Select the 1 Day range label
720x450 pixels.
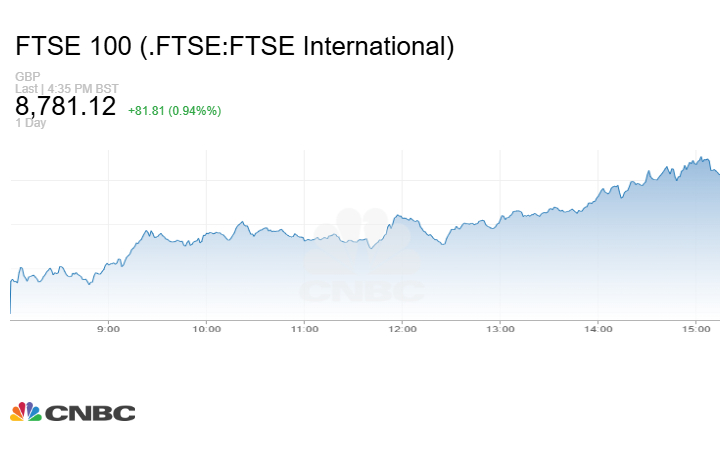[x=31, y=124]
